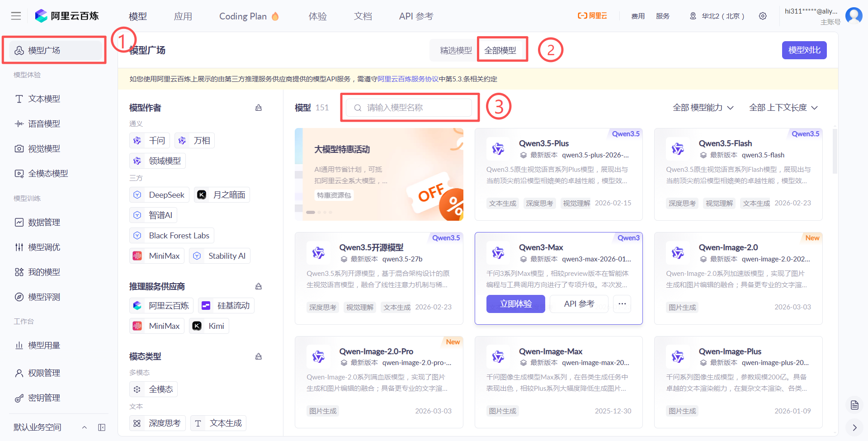This screenshot has width=868, height=441.
Task: Open settings gear icon in header
Action: (x=763, y=16)
